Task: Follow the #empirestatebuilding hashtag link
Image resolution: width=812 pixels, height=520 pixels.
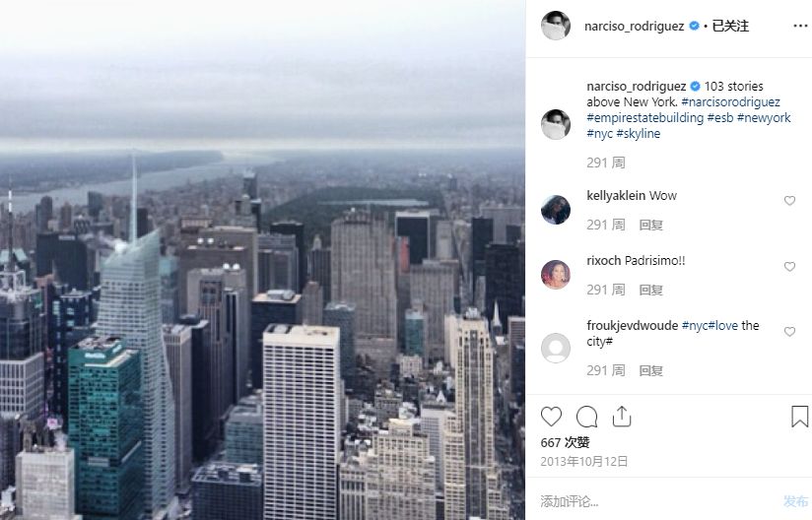Action: point(644,118)
